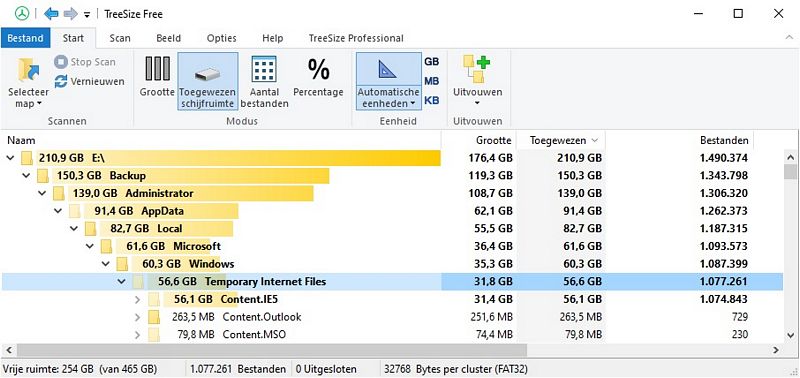The height and width of the screenshot is (378, 800).
Task: Switch to Percentage mode icon
Action: 318,69
